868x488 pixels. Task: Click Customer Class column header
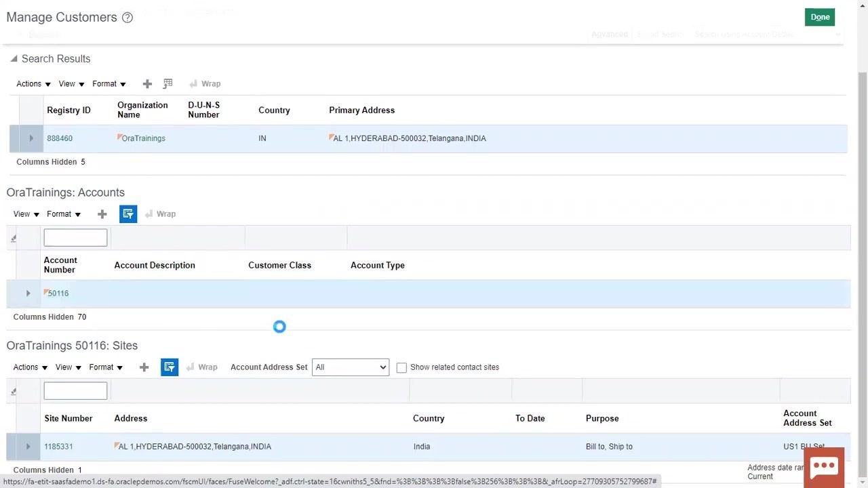279,265
